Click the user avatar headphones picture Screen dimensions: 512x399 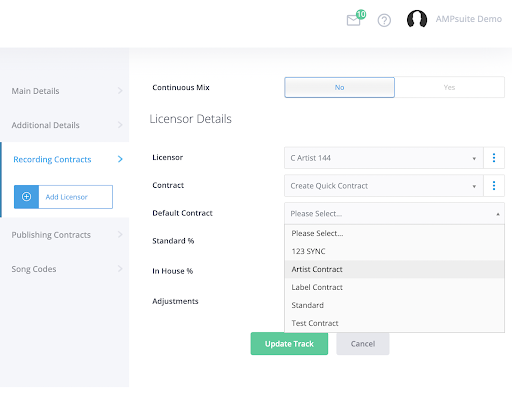417,19
